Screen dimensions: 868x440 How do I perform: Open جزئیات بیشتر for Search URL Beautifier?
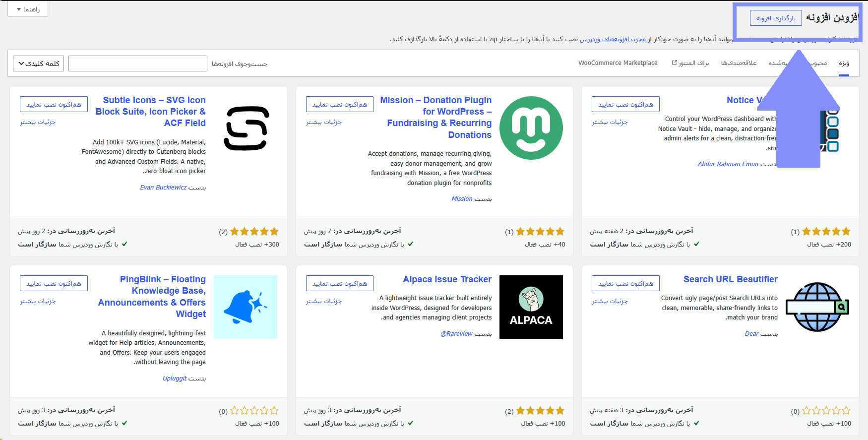click(610, 301)
